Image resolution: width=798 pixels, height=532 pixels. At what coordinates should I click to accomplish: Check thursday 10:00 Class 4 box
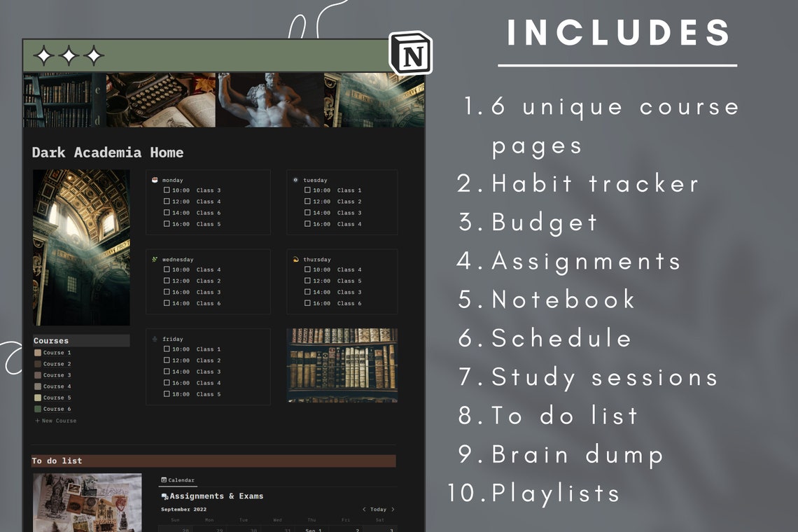(307, 269)
